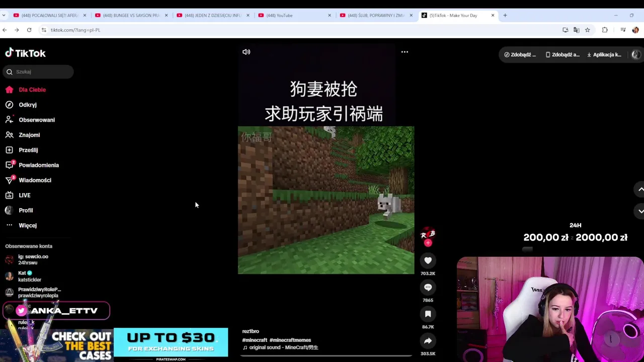Image resolution: width=644 pixels, height=362 pixels.
Task: Go to Obserwowani in sidebar
Action: coord(37,120)
